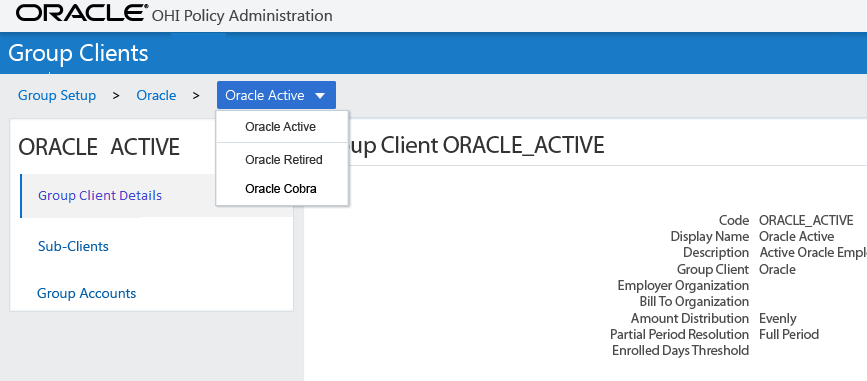Select Oracle Active from the dropdown list

280,127
